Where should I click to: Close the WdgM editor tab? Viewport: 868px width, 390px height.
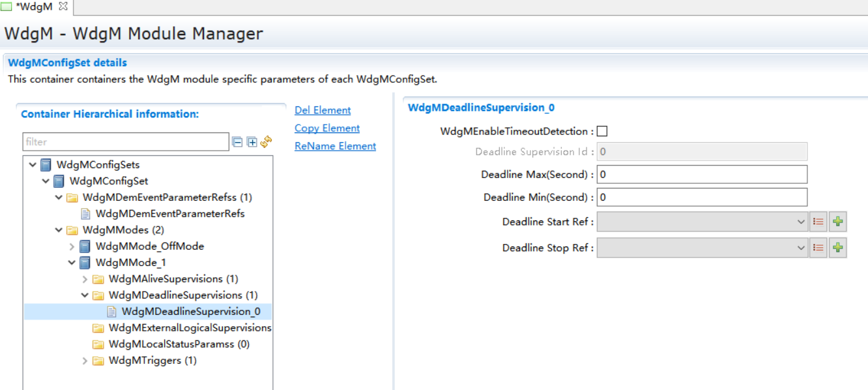pos(63,7)
